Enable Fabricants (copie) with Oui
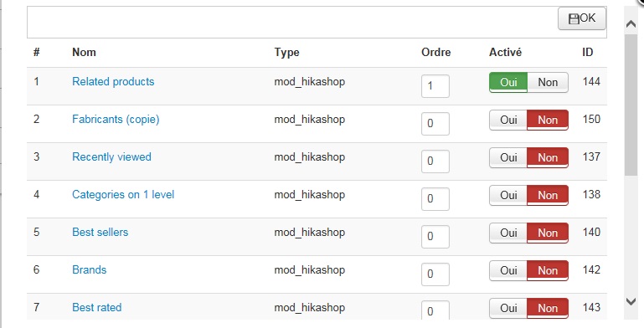 [508, 120]
